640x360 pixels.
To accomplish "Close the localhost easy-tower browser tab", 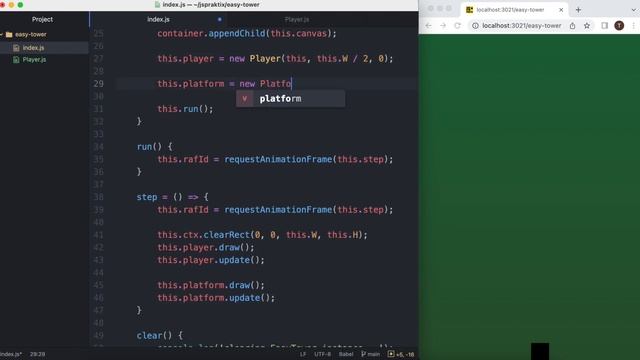I will (561, 10).
